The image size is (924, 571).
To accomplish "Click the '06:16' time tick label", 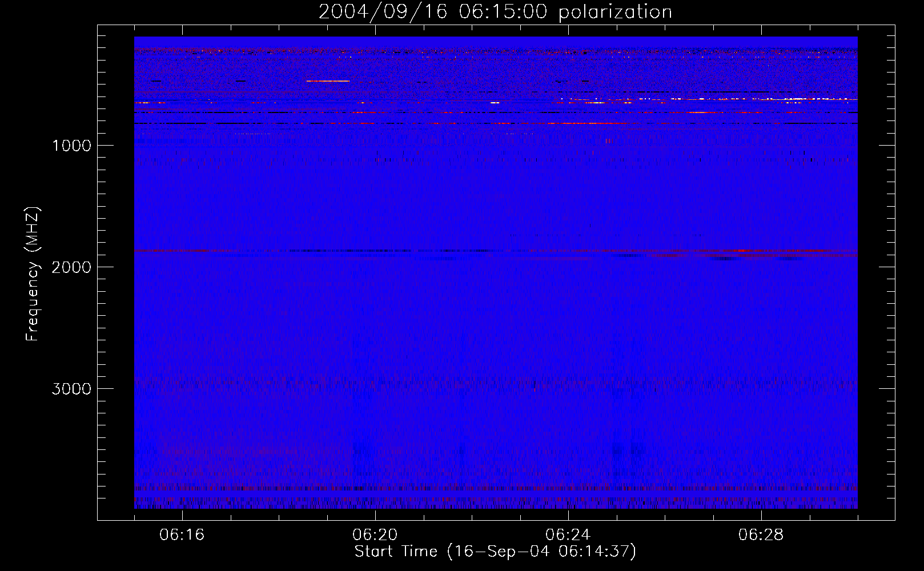I will 182,534.
